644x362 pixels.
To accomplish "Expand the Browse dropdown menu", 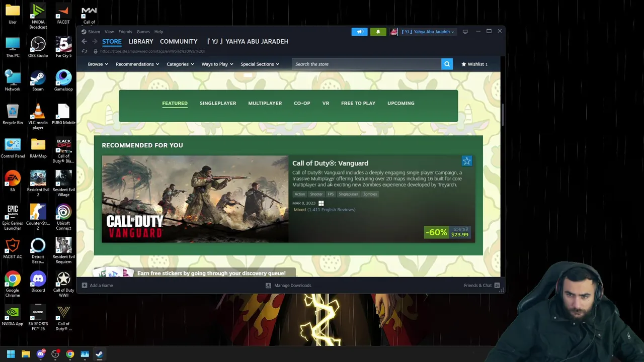I will tap(98, 64).
